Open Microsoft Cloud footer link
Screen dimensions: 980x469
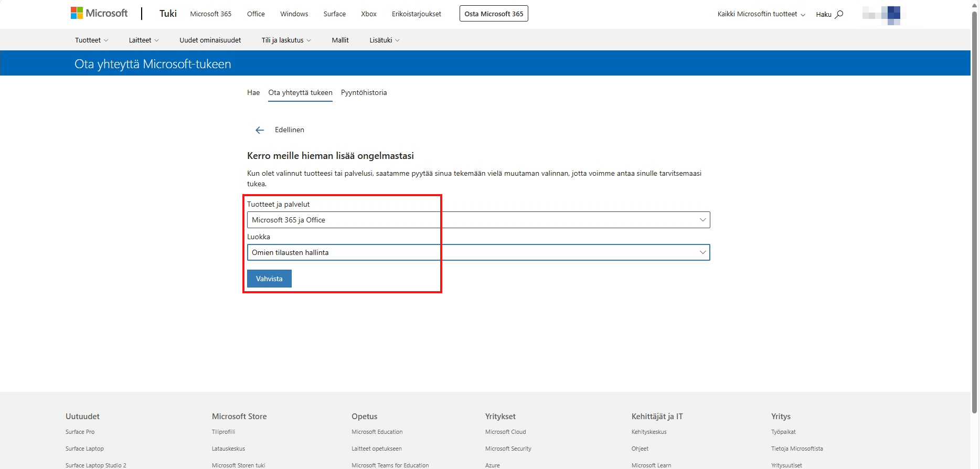pos(506,432)
